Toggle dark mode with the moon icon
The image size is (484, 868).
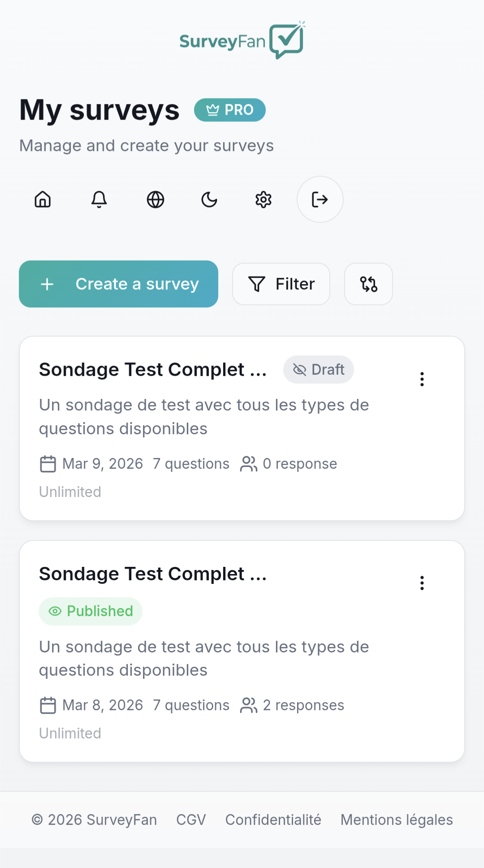click(209, 199)
